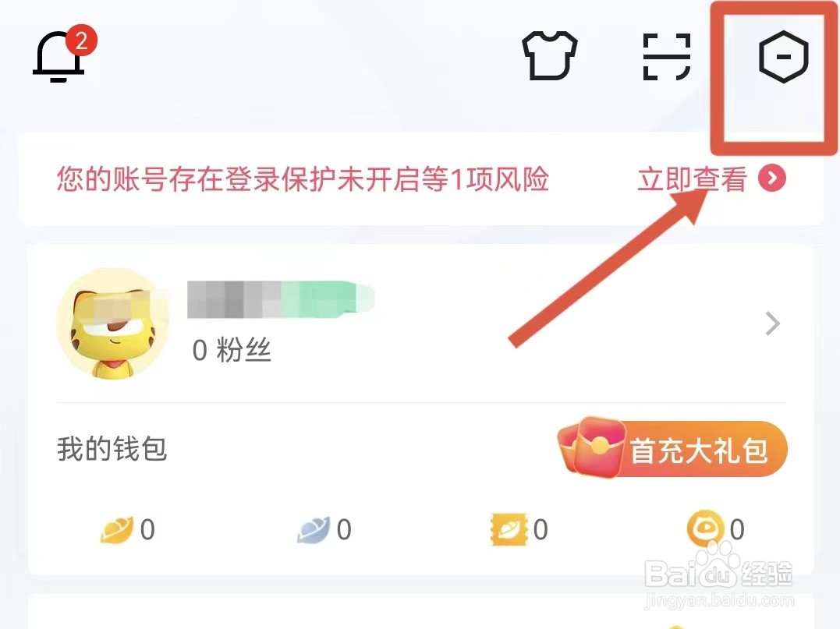The image size is (840, 629).
Task: Tap the t-shirt skin theme icon
Action: click(550, 55)
